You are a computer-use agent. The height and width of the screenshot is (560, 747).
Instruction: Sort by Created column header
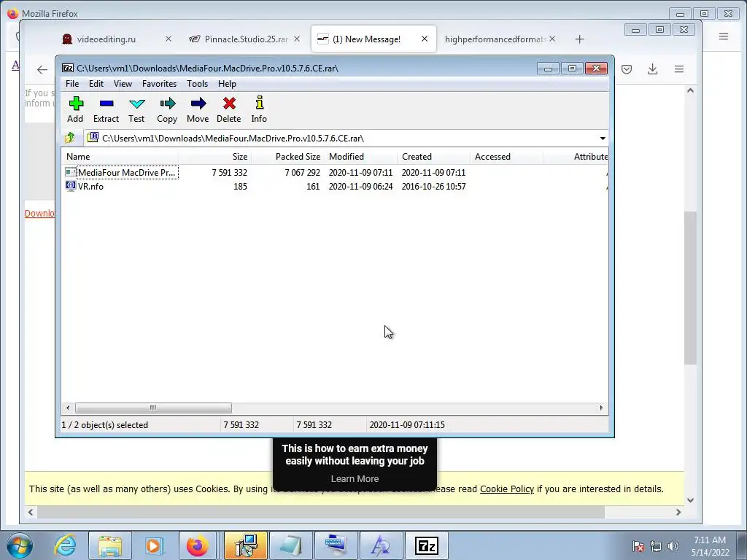[433, 157]
